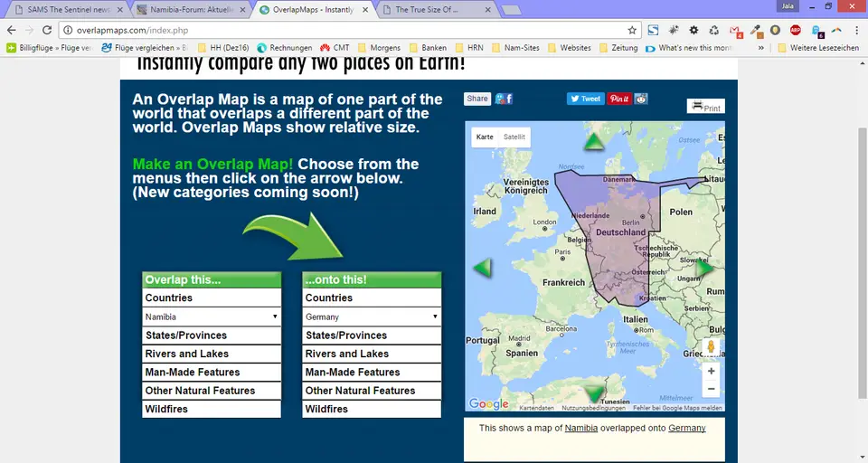This screenshot has height=463, width=868.
Task: Expand Wildfires under onto this
Action: click(372, 409)
